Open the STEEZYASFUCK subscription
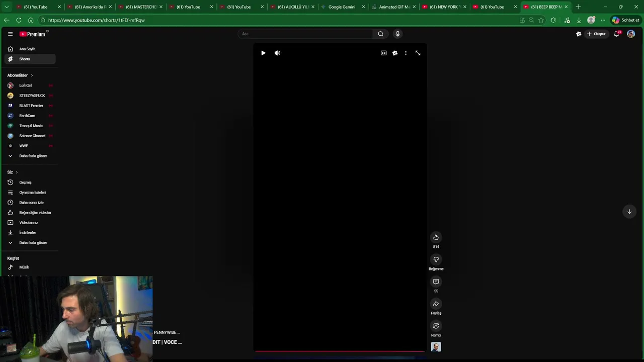Screen dimensions: 644x362 pos(30,96)
